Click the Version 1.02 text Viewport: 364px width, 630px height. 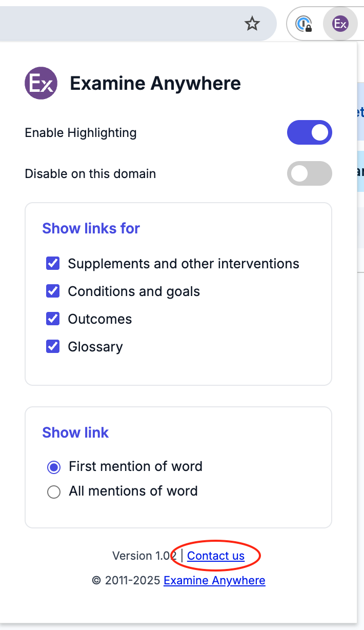(x=144, y=556)
